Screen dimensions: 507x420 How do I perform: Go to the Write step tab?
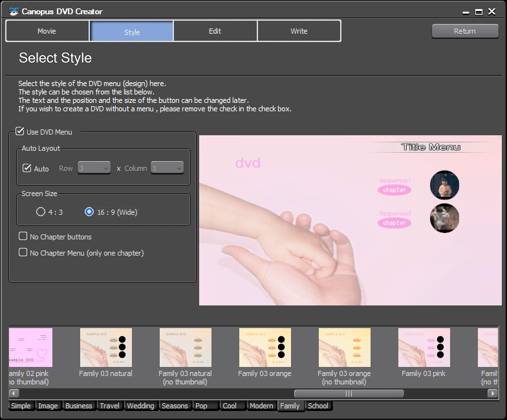(x=299, y=31)
